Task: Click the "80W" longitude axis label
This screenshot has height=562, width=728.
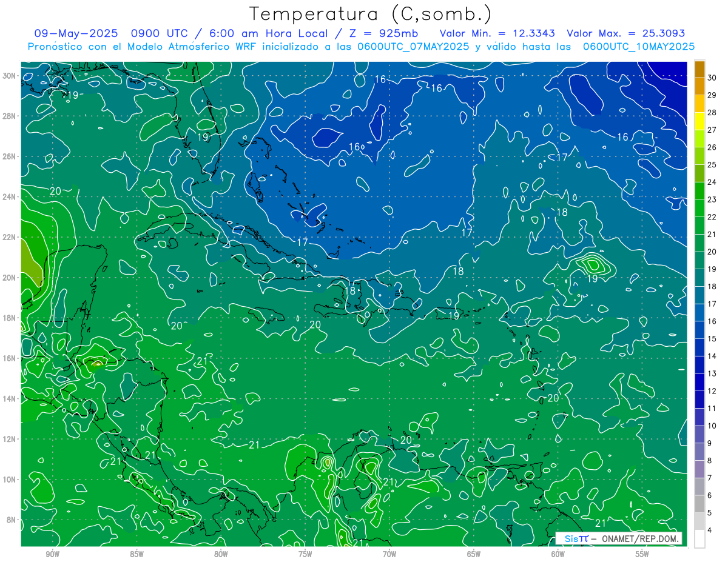Action: (x=221, y=554)
